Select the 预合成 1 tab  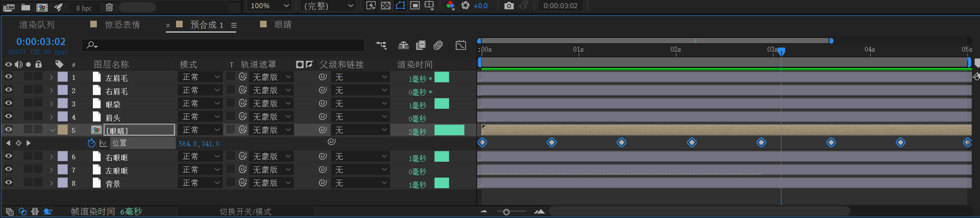[x=207, y=25]
